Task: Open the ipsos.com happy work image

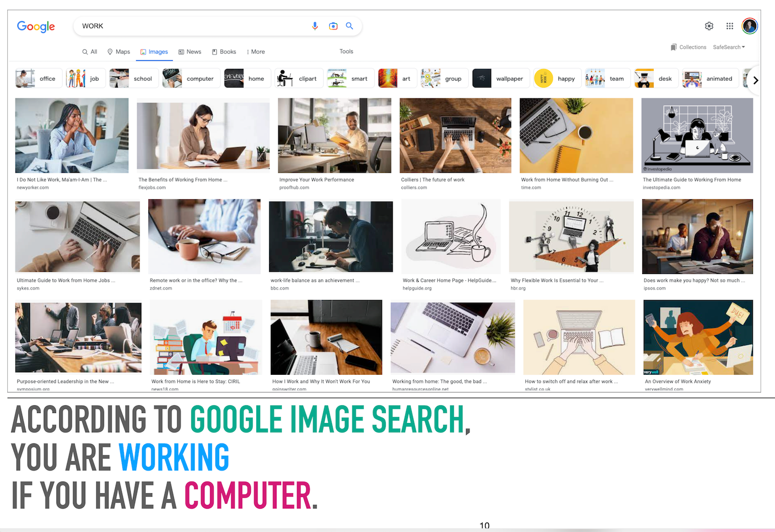Action: coord(697,237)
